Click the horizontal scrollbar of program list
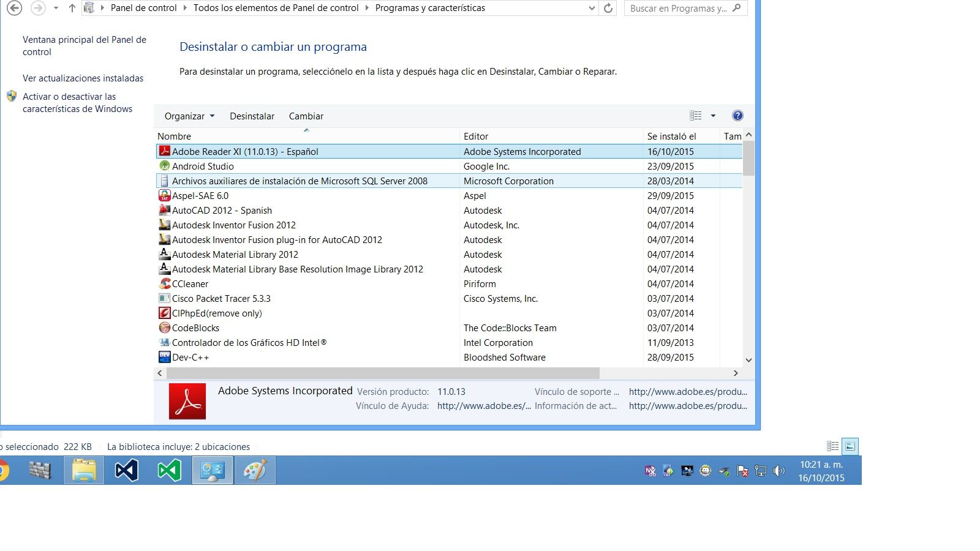The width and height of the screenshot is (980, 551). 383,373
